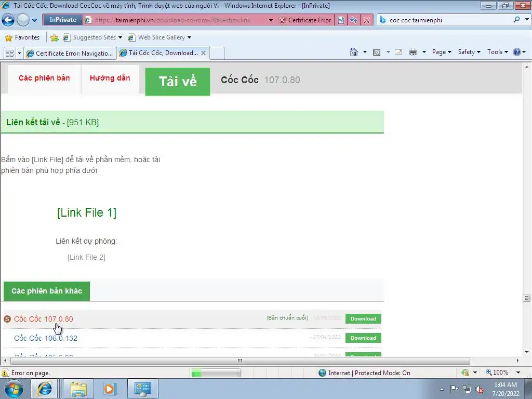Stop loading with the red X icon
532x399 pixels.
tap(367, 20)
